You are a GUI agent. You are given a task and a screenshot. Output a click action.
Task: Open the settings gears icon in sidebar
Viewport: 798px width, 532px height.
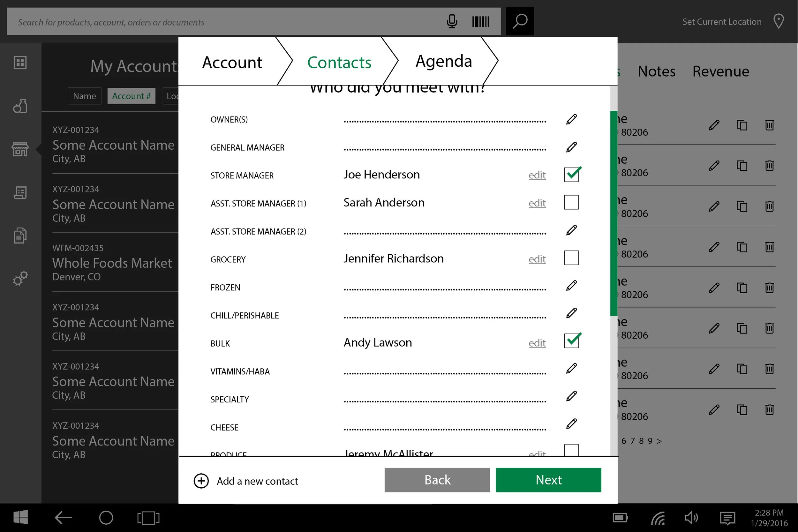point(20,278)
